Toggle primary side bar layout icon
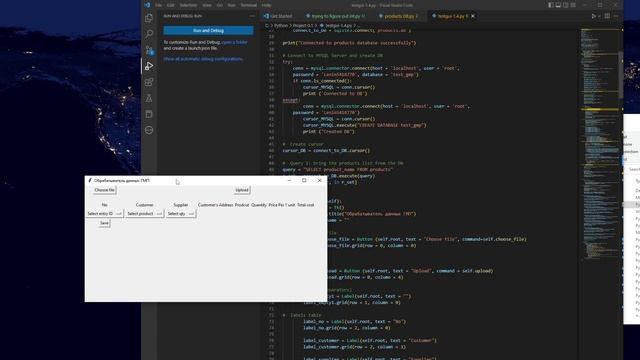This screenshot has height=360, width=640. pos(551,5)
